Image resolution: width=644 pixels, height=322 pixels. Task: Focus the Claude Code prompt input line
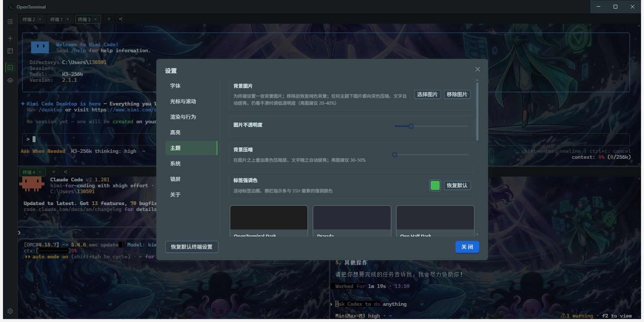click(x=87, y=233)
